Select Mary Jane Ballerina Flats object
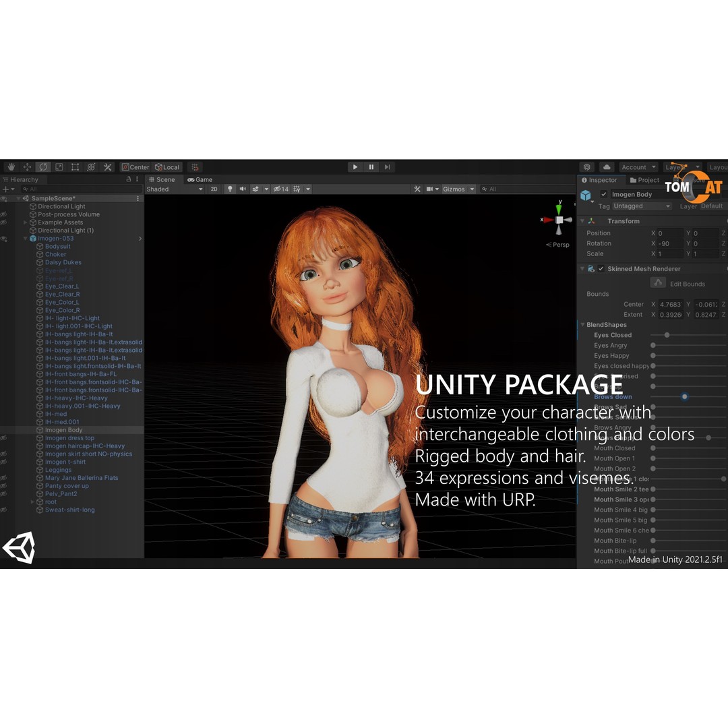The height and width of the screenshot is (728, 728). point(82,478)
